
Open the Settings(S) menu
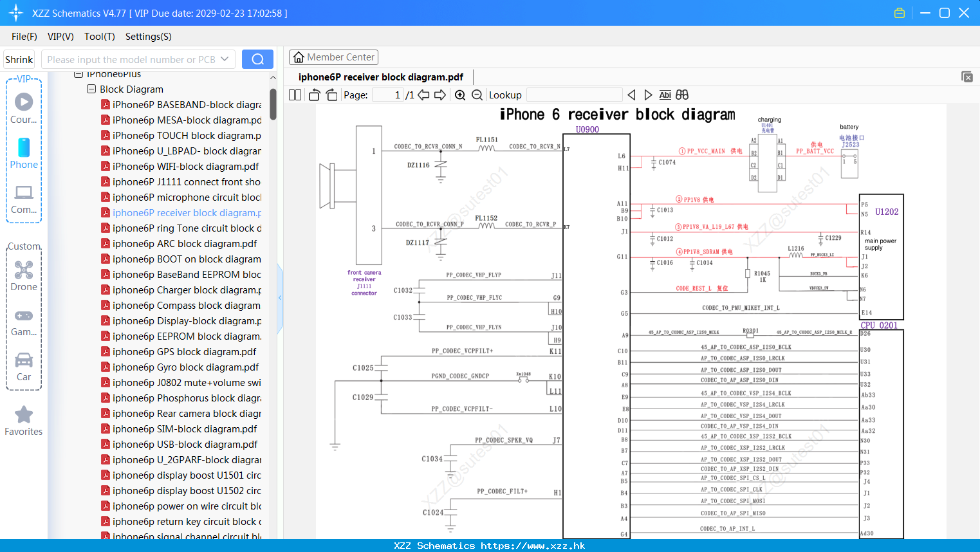[x=149, y=37]
